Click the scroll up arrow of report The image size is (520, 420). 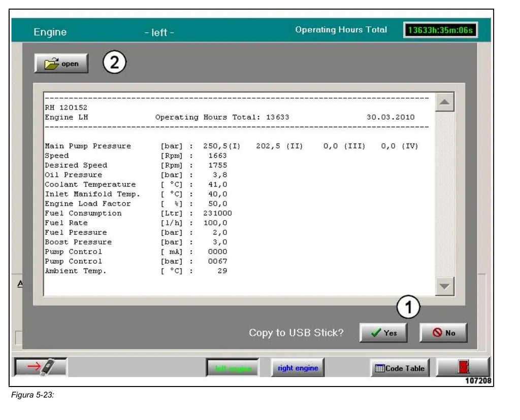[444, 102]
